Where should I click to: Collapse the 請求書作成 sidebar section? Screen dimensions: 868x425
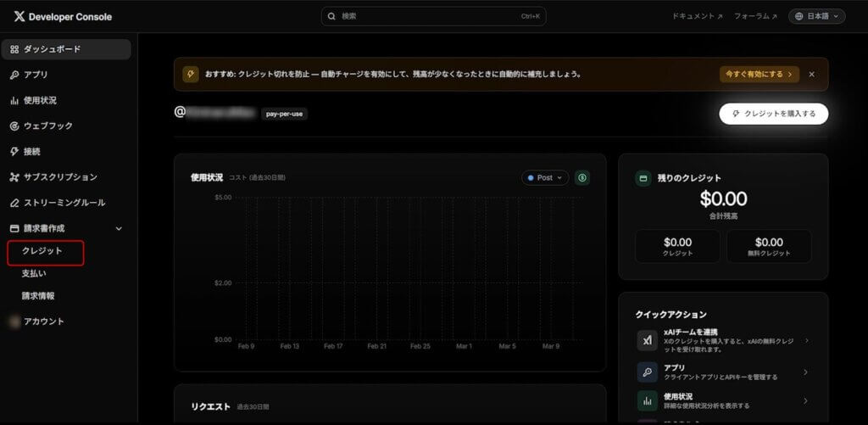119,229
